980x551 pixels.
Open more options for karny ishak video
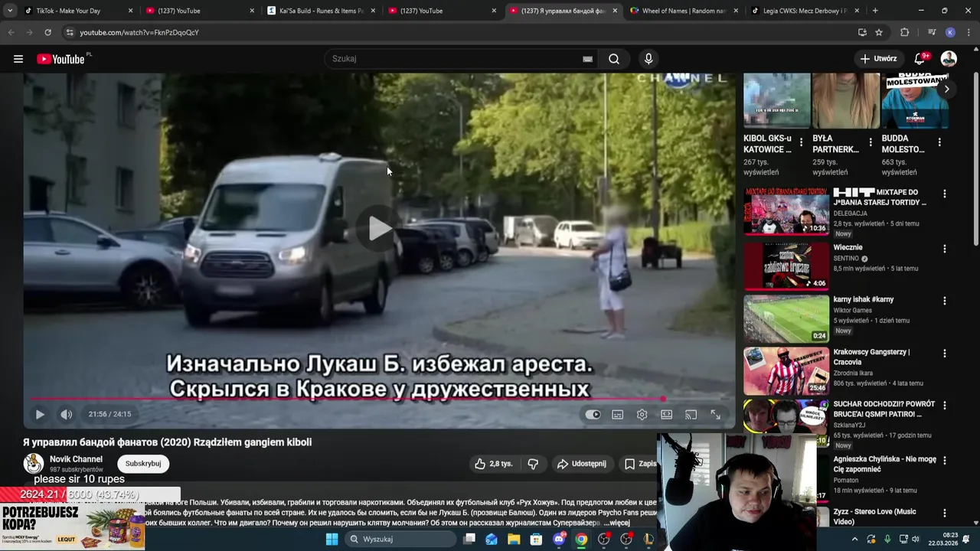pyautogui.click(x=944, y=302)
